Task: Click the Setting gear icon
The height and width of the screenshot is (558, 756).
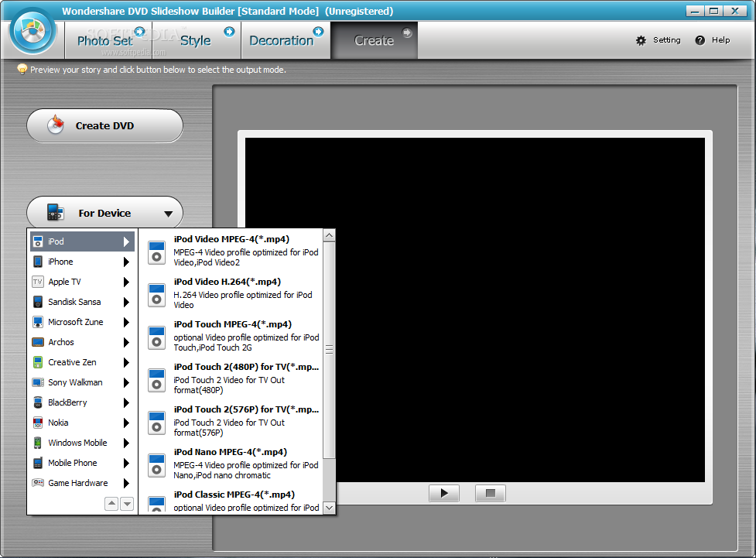Action: tap(641, 40)
